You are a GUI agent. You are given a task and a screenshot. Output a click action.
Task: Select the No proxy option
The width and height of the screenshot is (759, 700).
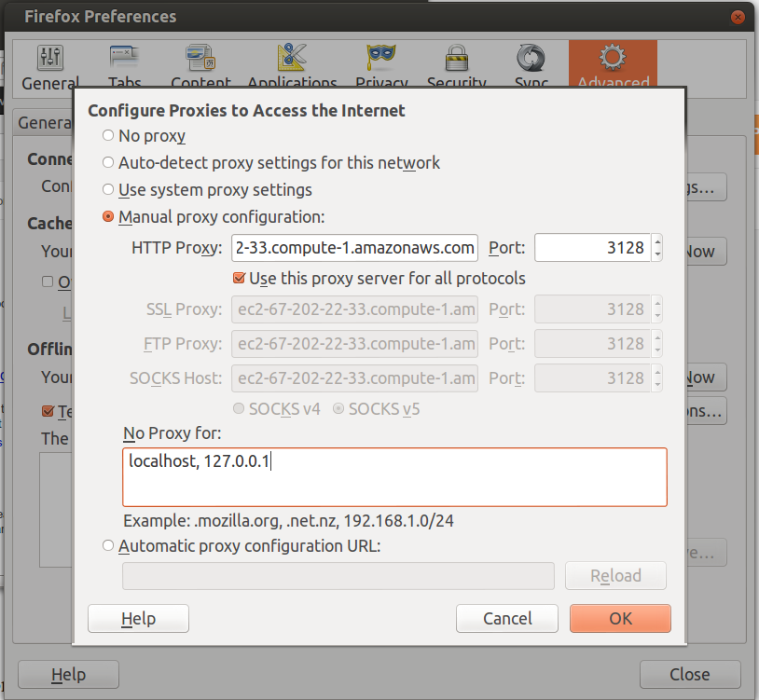[x=108, y=135]
